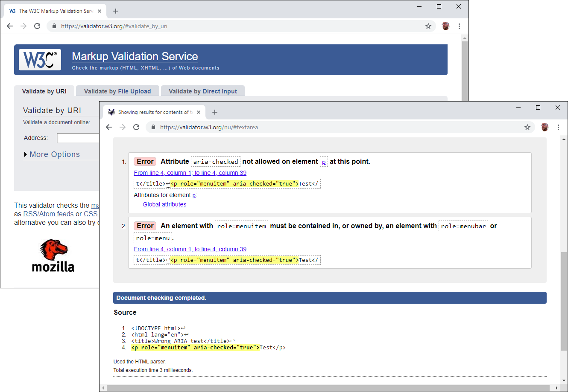Screen dimensions: 568x392
Task: Open the CSS link in rear window
Action: tap(91, 214)
